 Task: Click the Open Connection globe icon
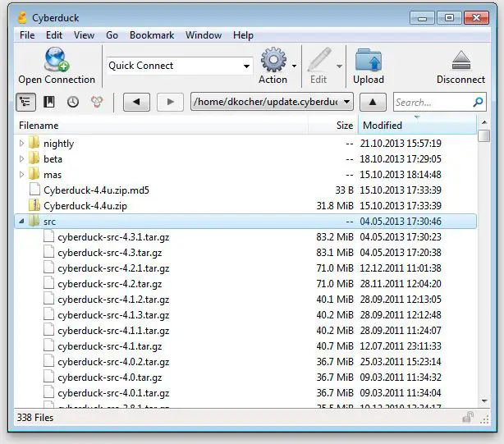pyautogui.click(x=57, y=59)
